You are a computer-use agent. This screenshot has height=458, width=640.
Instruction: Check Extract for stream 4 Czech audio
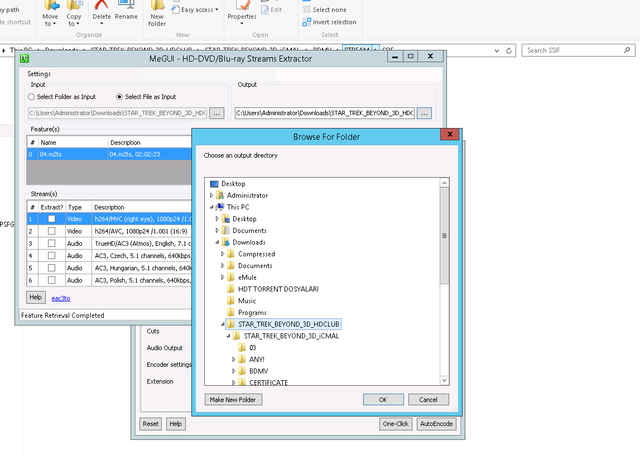tap(51, 256)
